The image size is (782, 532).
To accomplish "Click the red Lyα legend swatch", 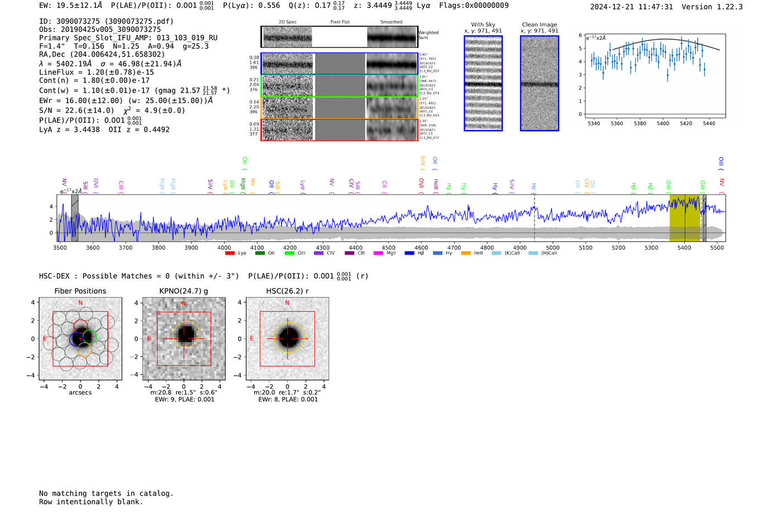I will tap(230, 253).
